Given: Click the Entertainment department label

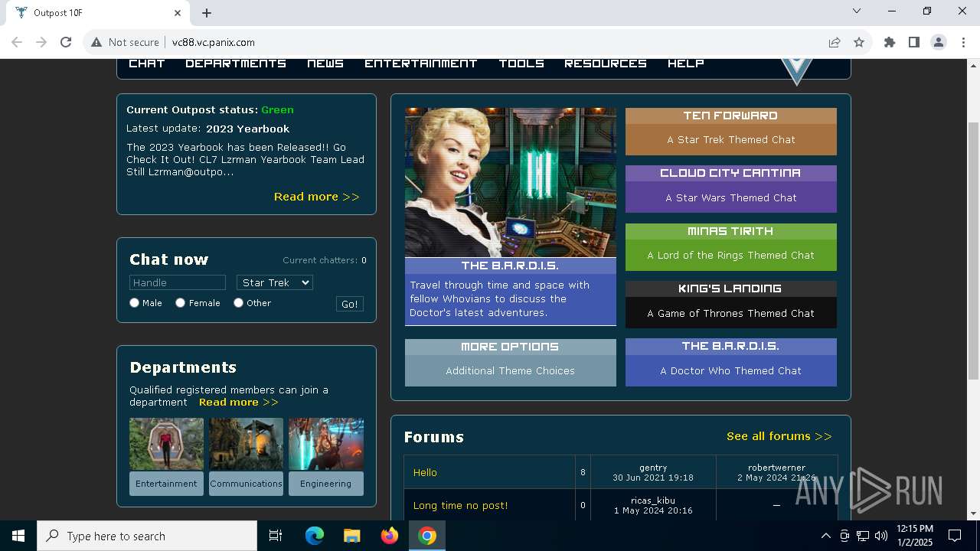Looking at the screenshot, I should pyautogui.click(x=166, y=484).
